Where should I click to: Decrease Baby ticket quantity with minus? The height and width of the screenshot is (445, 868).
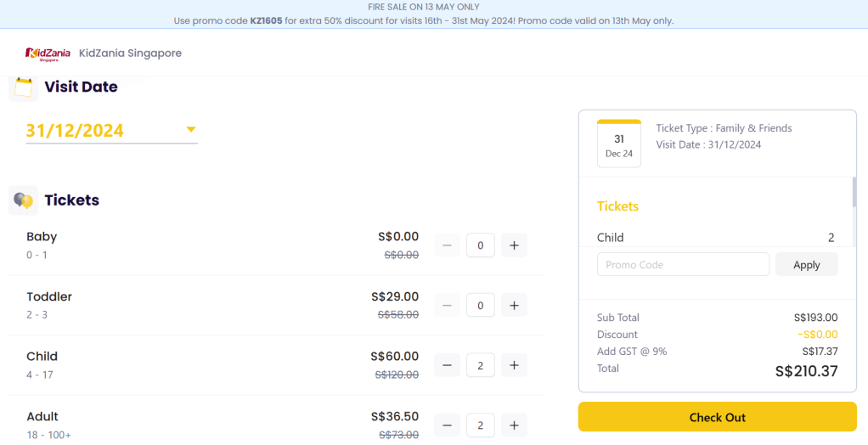pyautogui.click(x=448, y=245)
